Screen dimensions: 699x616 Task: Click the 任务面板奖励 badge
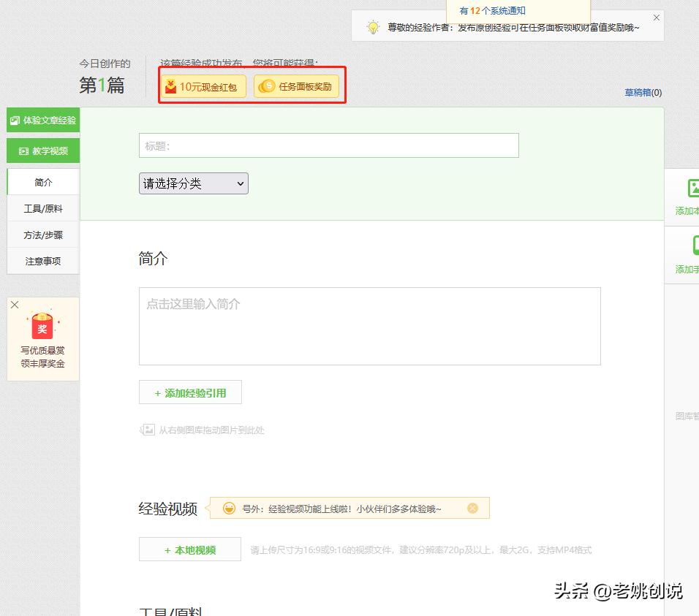pyautogui.click(x=296, y=87)
